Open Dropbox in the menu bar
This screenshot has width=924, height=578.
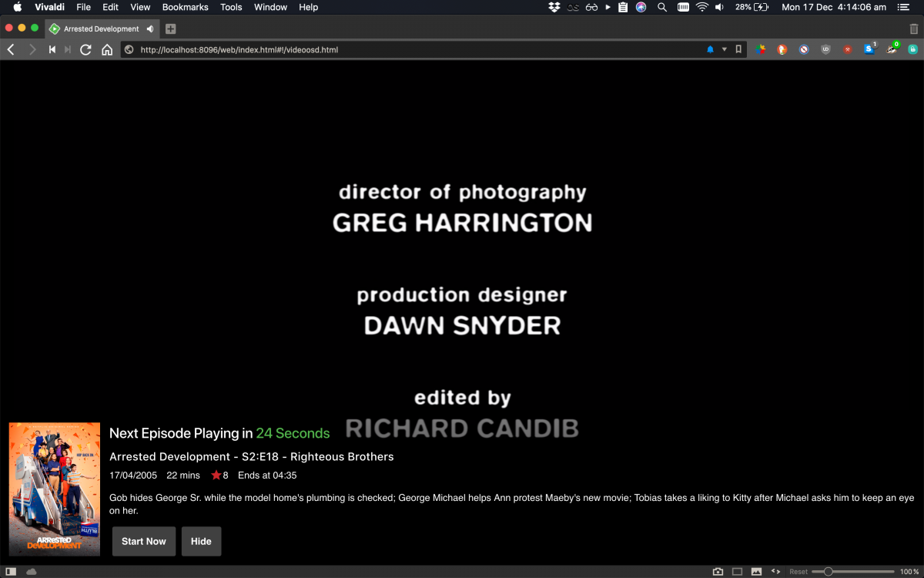[x=554, y=7]
